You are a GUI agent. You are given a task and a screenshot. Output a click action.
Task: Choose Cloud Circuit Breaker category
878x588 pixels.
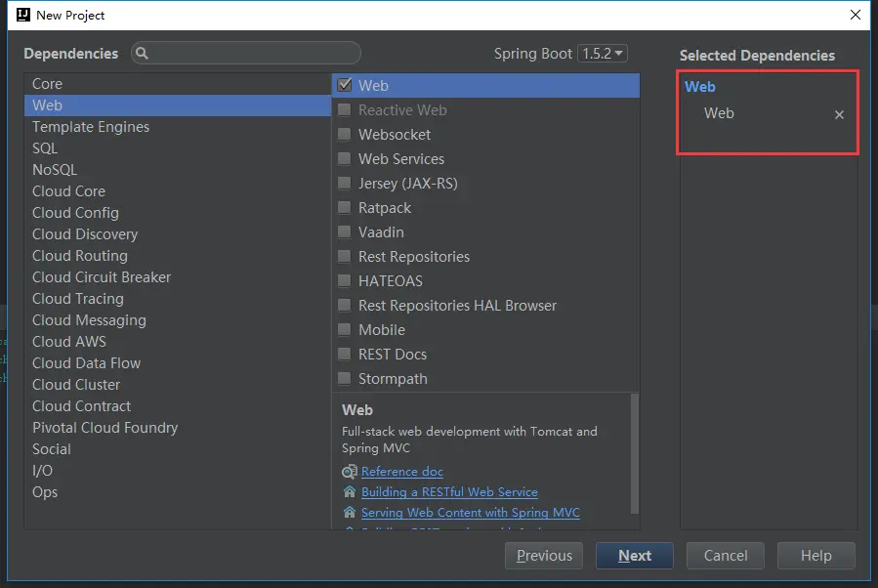point(178,277)
